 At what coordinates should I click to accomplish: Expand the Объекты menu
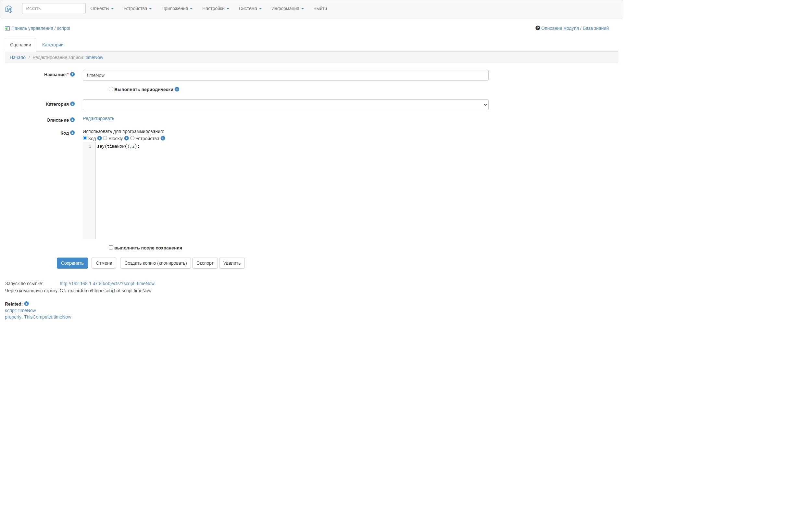pyautogui.click(x=102, y=8)
